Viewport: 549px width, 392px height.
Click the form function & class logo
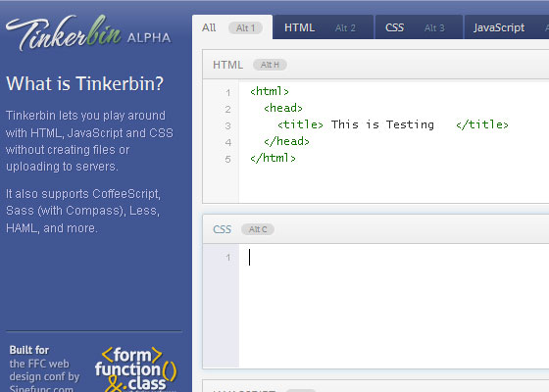pos(136,368)
